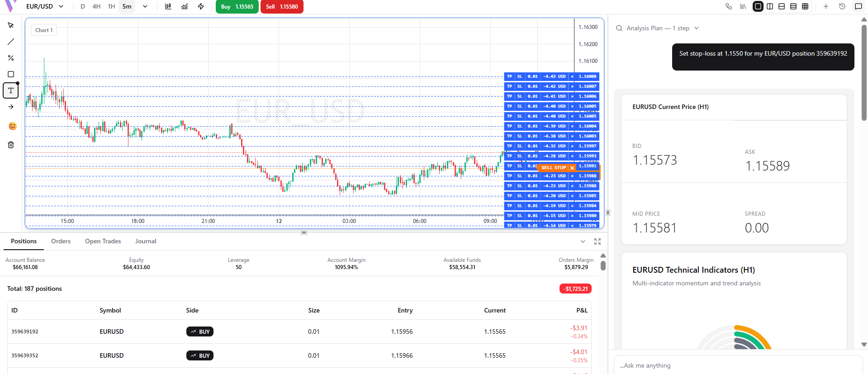Open the history clock icon
Viewport: 868px width, 374px height.
[842, 6]
